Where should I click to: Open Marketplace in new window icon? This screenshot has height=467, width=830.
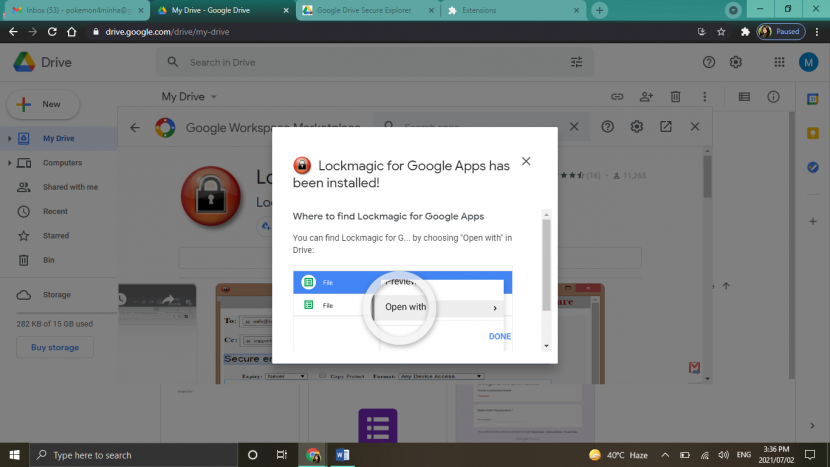665,127
